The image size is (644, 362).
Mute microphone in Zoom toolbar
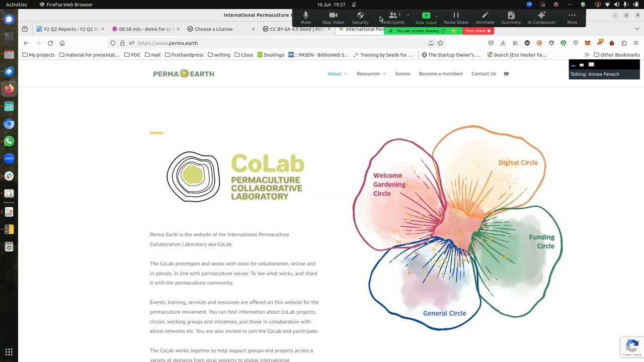coord(305,18)
